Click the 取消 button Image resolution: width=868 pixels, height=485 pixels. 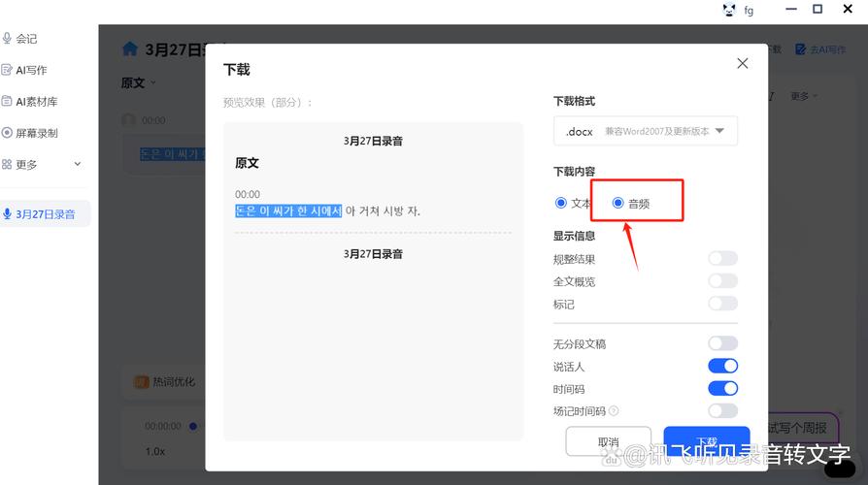[608, 441]
